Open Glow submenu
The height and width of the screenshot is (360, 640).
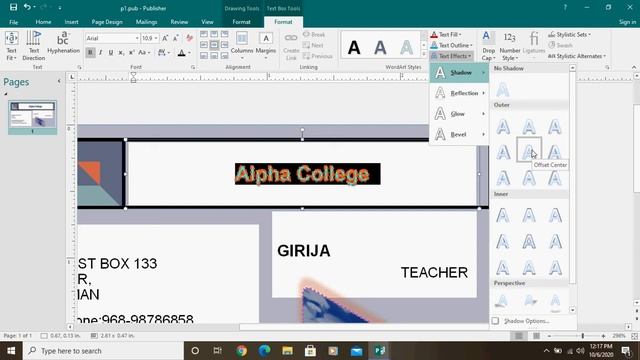coord(459,113)
